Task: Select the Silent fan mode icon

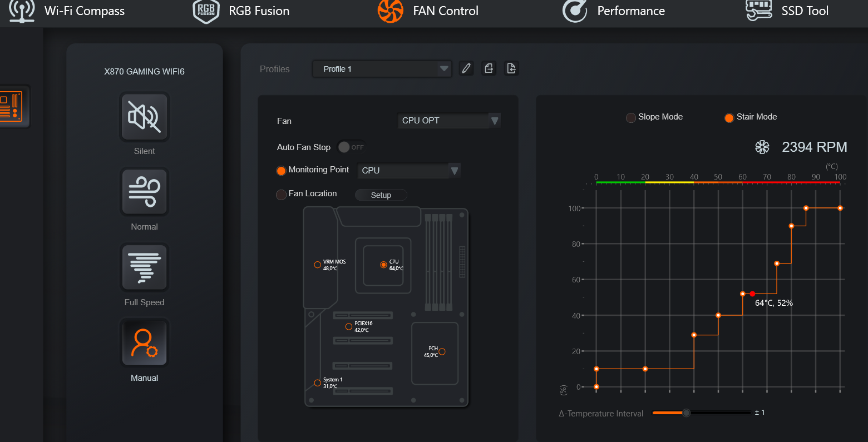Action: point(144,117)
